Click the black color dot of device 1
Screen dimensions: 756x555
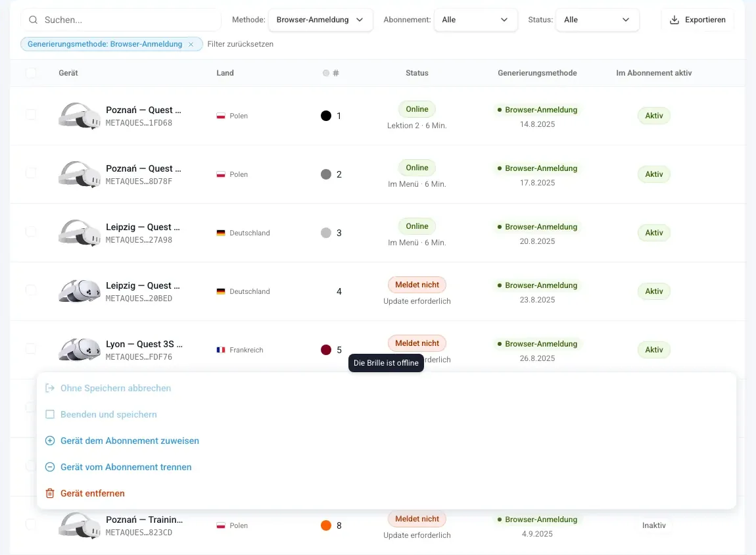326,116
